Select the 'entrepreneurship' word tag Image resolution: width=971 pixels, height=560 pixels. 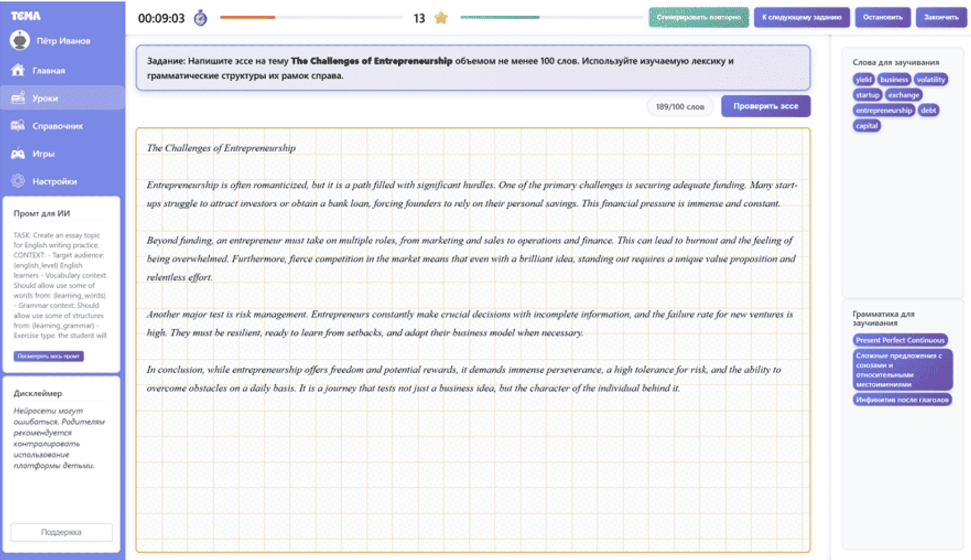pos(884,110)
